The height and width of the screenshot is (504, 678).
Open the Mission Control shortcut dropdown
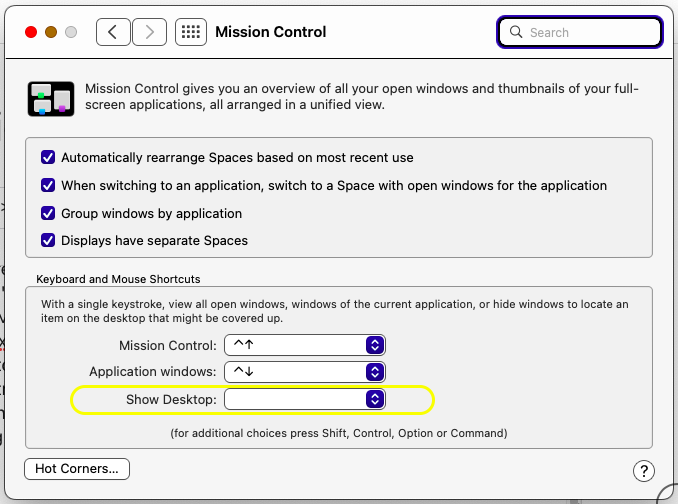305,345
